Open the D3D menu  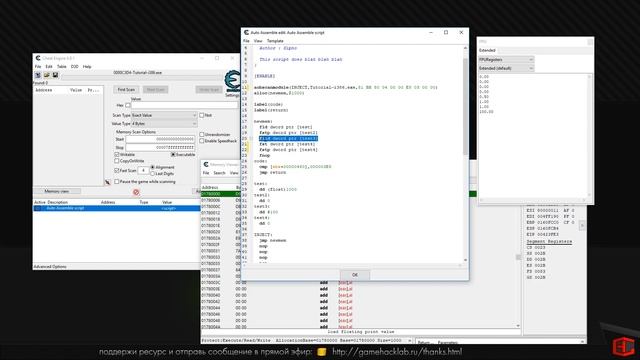(75, 67)
